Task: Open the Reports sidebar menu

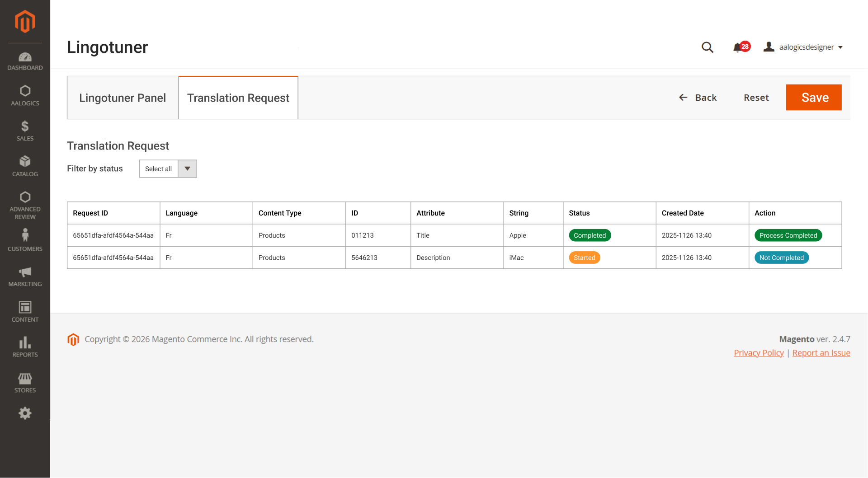Action: point(25,347)
